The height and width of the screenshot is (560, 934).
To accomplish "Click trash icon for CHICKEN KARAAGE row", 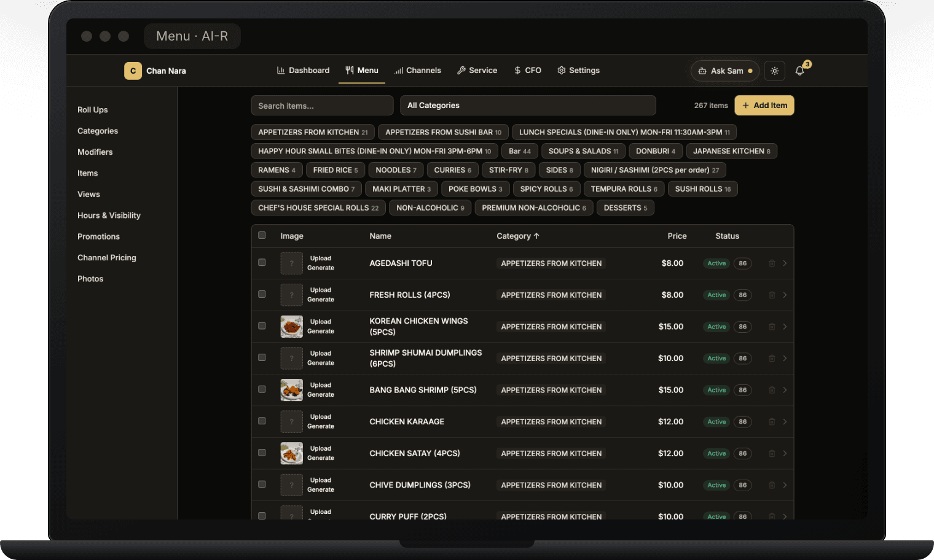I will [x=772, y=422].
